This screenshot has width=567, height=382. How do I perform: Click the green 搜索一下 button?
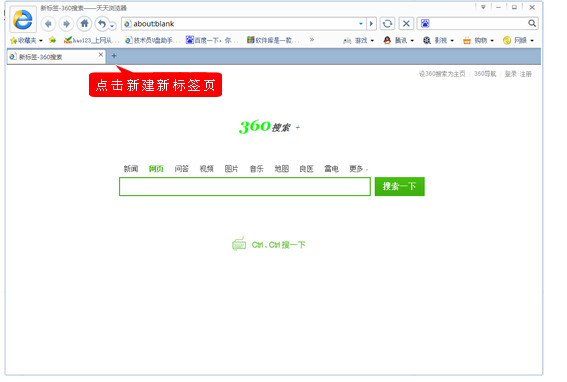tap(400, 187)
